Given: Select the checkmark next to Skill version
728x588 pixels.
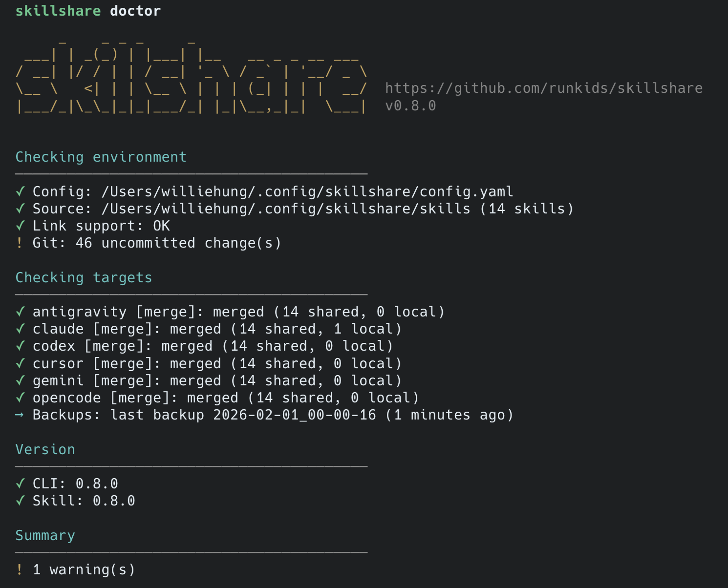Looking at the screenshot, I should 20,501.
